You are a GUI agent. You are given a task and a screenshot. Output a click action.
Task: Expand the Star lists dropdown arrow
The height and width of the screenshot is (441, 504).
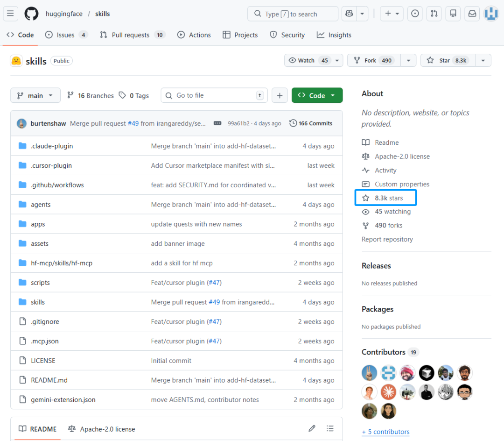click(483, 60)
